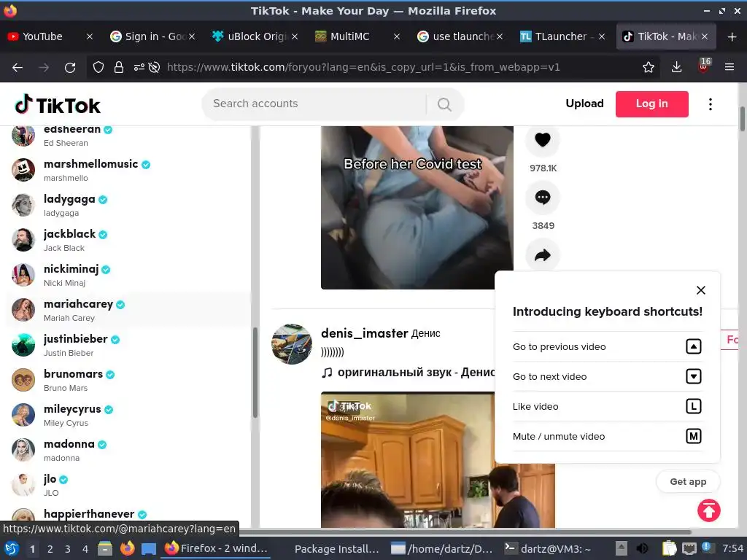The height and width of the screenshot is (560, 747).
Task: Click the M key icon for Mute video
Action: pos(693,436)
